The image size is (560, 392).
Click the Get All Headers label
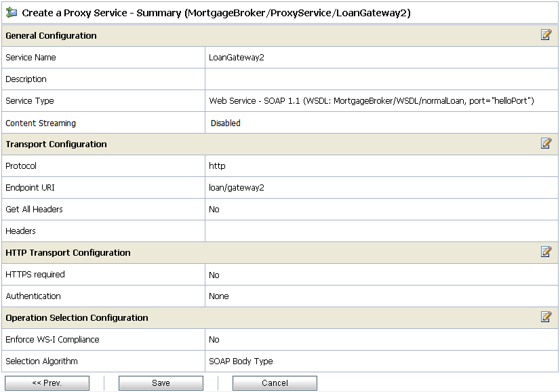[x=34, y=210]
